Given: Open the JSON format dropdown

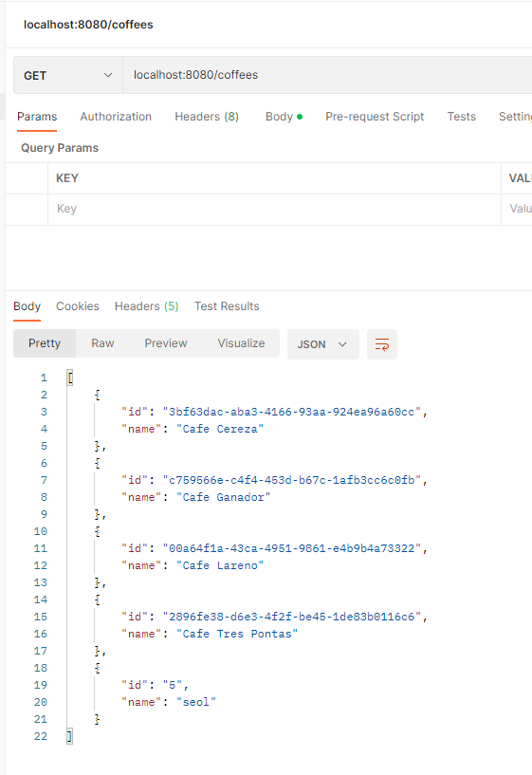Looking at the screenshot, I should [323, 344].
